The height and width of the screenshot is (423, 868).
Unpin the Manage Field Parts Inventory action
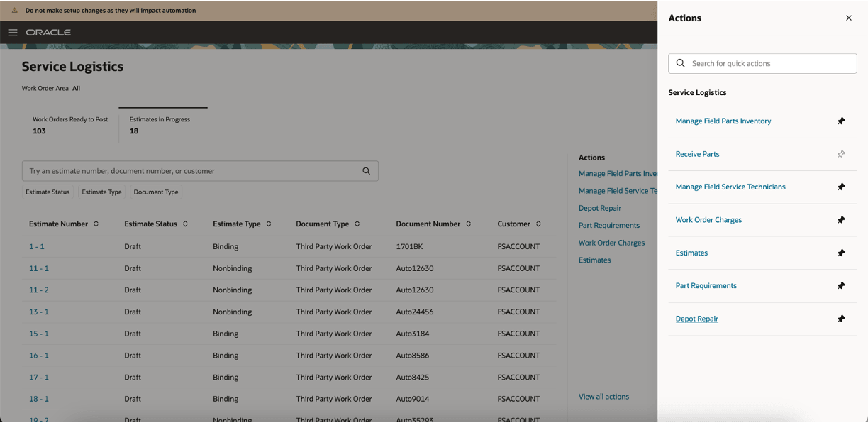pyautogui.click(x=841, y=121)
